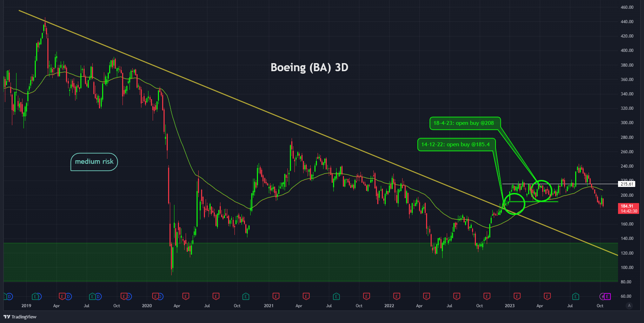644x323 pixels.
Task: Click the red earnings marker after 2023 label
Action: coord(517,296)
